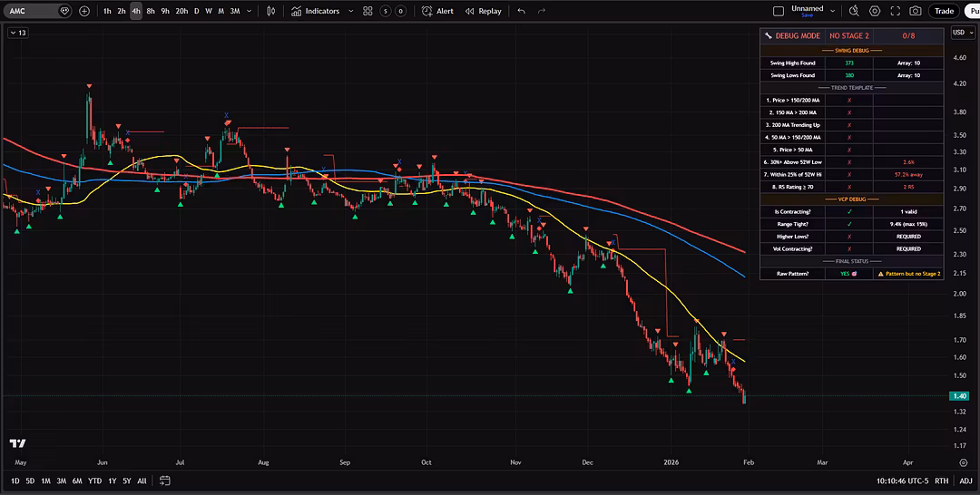Start bar Replay mode
The width and height of the screenshot is (980, 495).
point(483,11)
